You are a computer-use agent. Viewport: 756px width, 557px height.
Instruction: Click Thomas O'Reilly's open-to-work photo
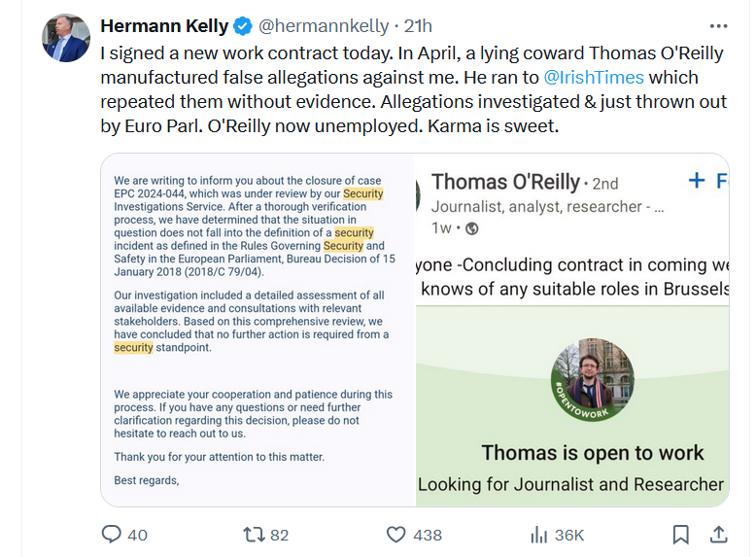pos(592,379)
